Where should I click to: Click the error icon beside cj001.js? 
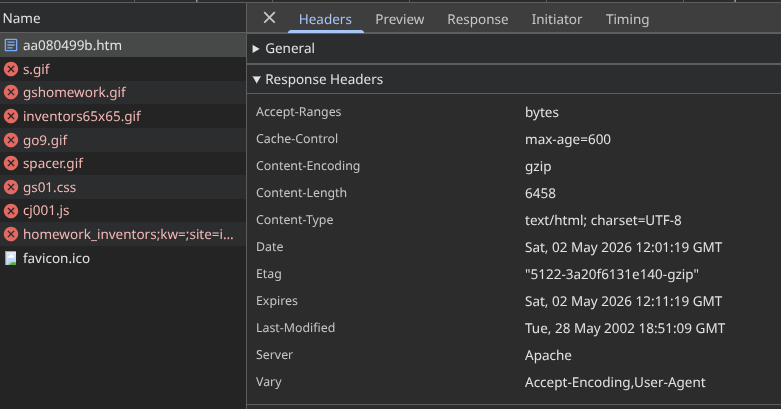[x=10, y=211]
